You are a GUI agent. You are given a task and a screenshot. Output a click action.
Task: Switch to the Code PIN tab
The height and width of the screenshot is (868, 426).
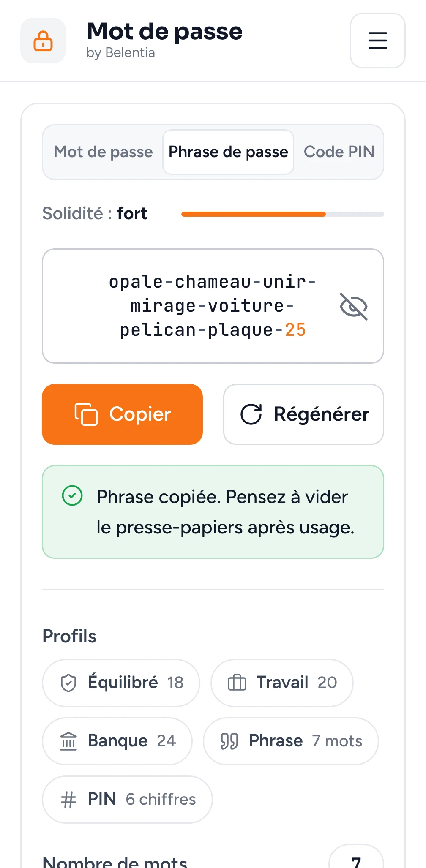tap(339, 152)
